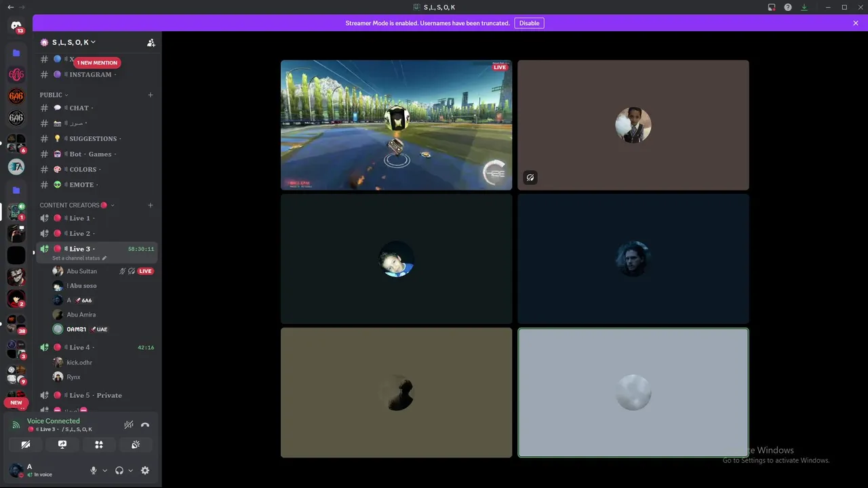Open your user profile avatar in the user panel
Image resolution: width=868 pixels, height=488 pixels.
16,470
